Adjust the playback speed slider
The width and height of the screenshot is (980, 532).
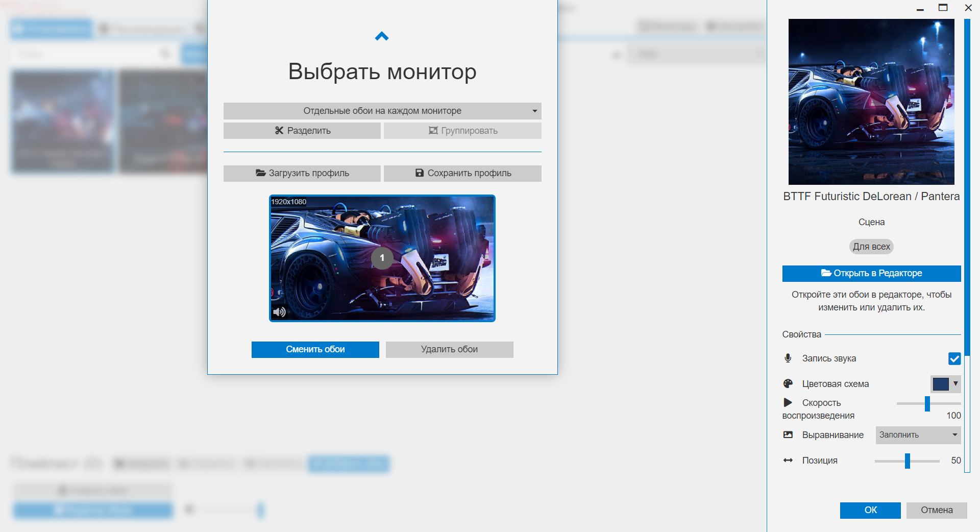(x=927, y=403)
